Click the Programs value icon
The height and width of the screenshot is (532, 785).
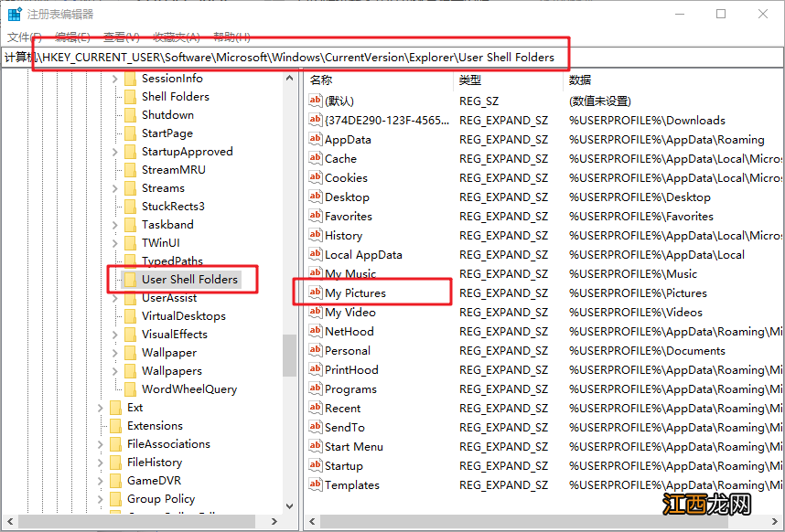point(315,388)
